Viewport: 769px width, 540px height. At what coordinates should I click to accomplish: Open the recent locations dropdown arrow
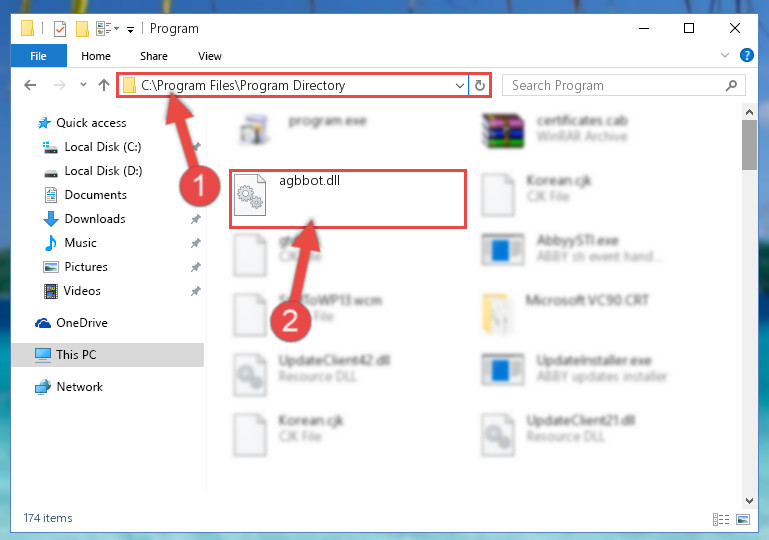pos(83,85)
